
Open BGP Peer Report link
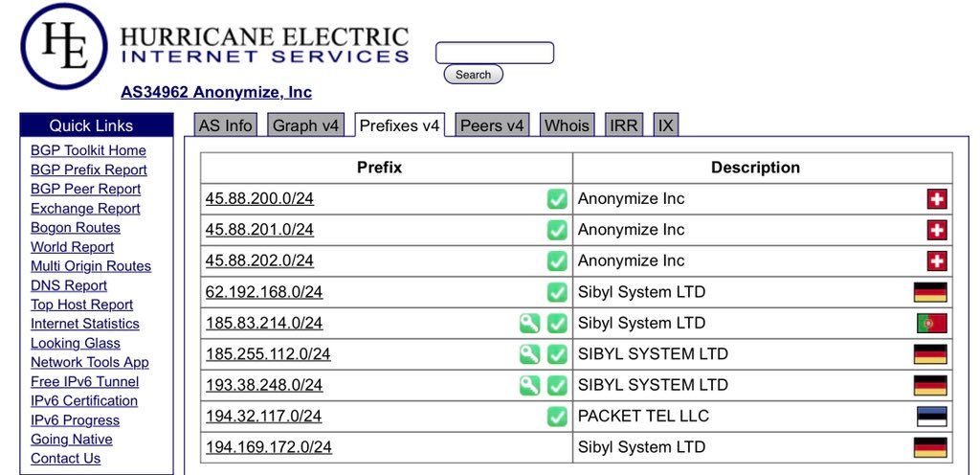[85, 190]
